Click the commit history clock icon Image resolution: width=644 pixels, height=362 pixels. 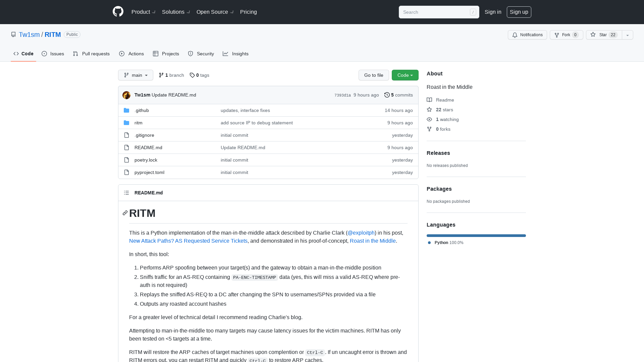[x=387, y=95]
